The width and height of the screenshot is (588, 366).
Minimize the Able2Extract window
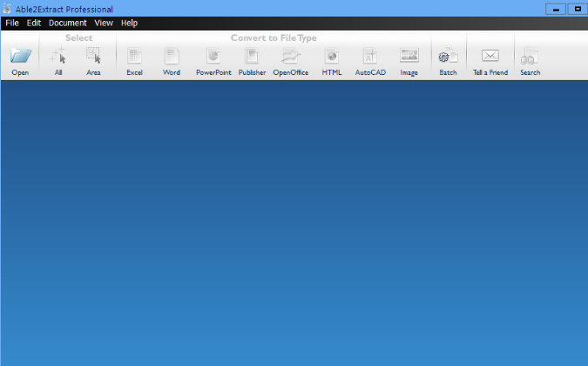click(x=556, y=9)
